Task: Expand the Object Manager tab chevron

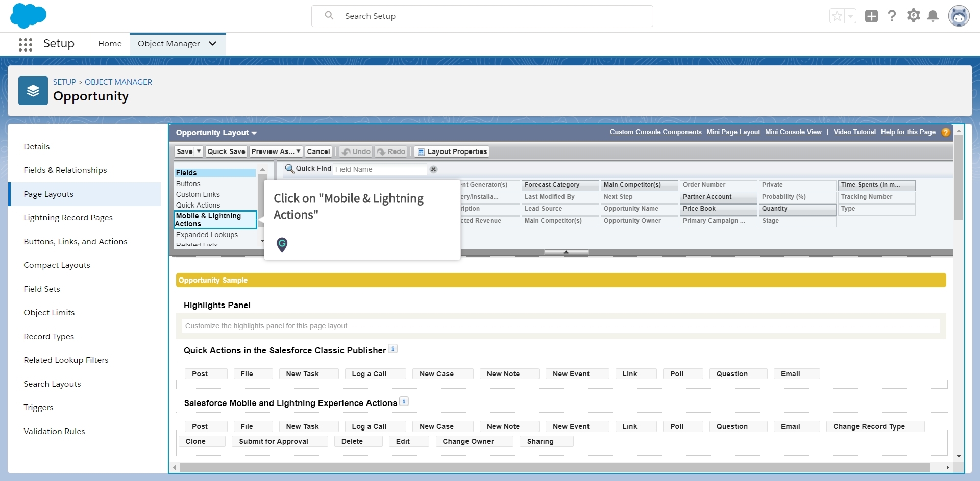Action: click(213, 44)
